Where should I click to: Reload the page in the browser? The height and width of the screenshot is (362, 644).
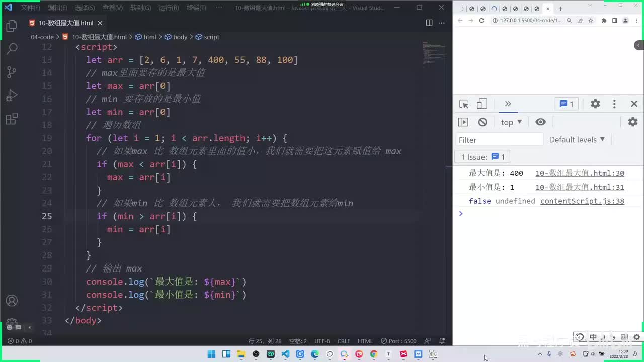pos(481,21)
